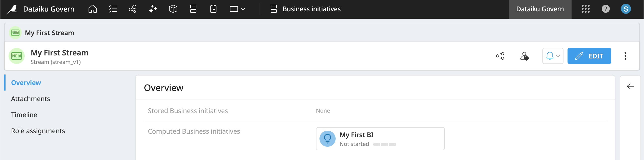Image resolution: width=644 pixels, height=160 pixels.
Task: Expand the notification bell dropdown
Action: (553, 56)
